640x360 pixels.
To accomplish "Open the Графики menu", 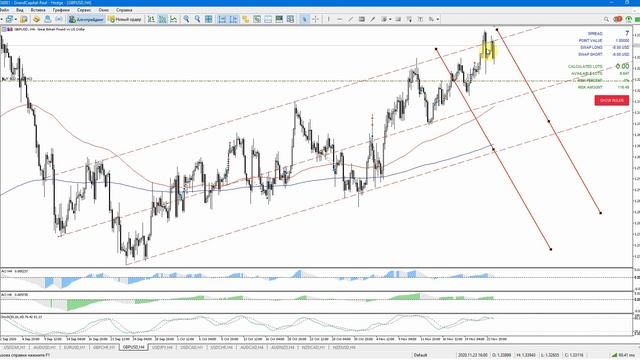I will 61,10.
